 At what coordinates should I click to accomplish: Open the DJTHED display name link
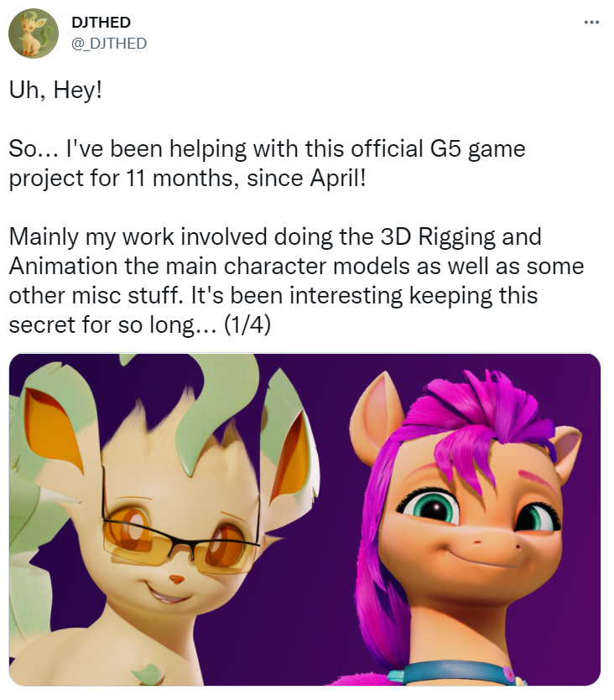(101, 22)
